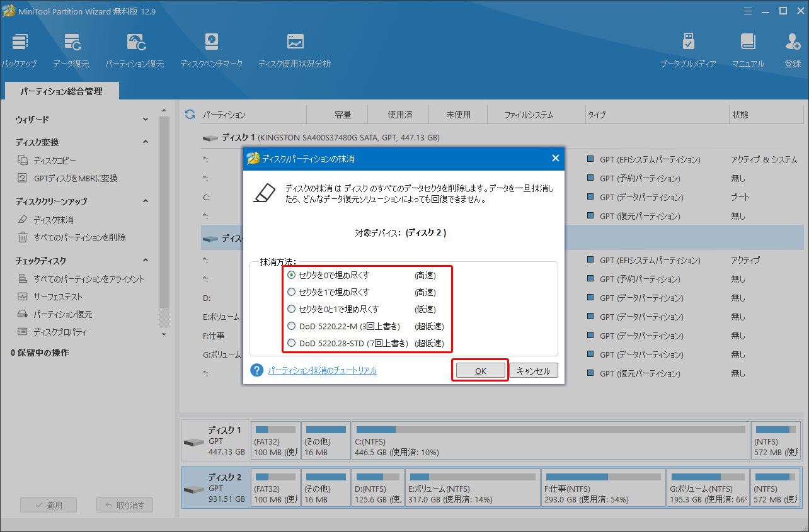The height and width of the screenshot is (532, 809).
Task: Click the ディスク 2 drive icon in disk map
Action: click(x=193, y=489)
